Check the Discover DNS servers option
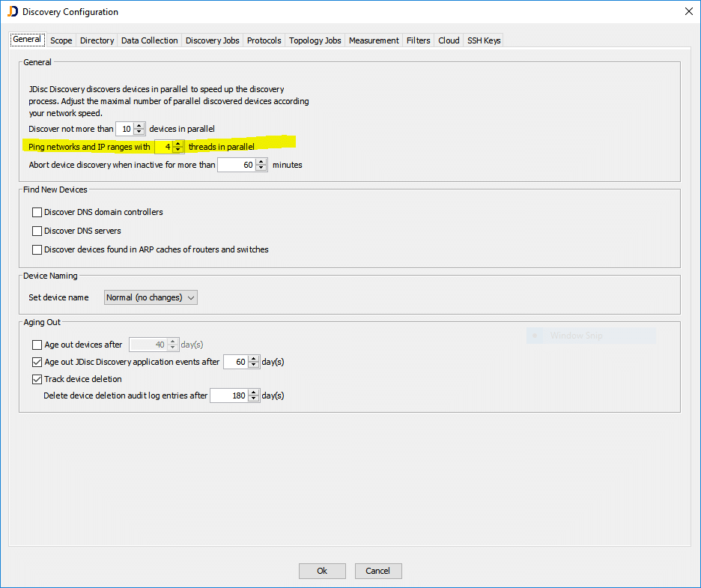The image size is (701, 588). 37,231
